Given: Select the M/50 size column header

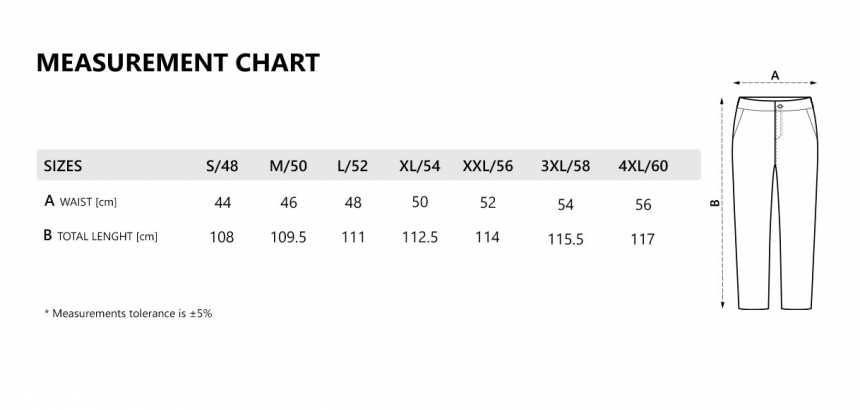Looking at the screenshot, I should 288,166.
